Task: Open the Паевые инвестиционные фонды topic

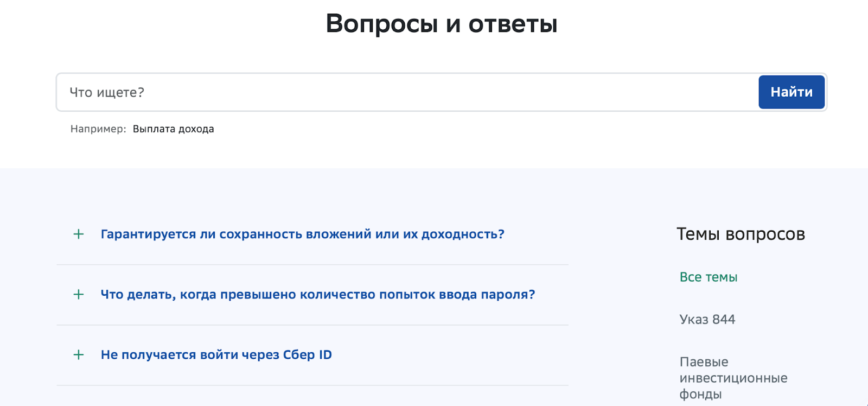Action: pyautogui.click(x=733, y=377)
